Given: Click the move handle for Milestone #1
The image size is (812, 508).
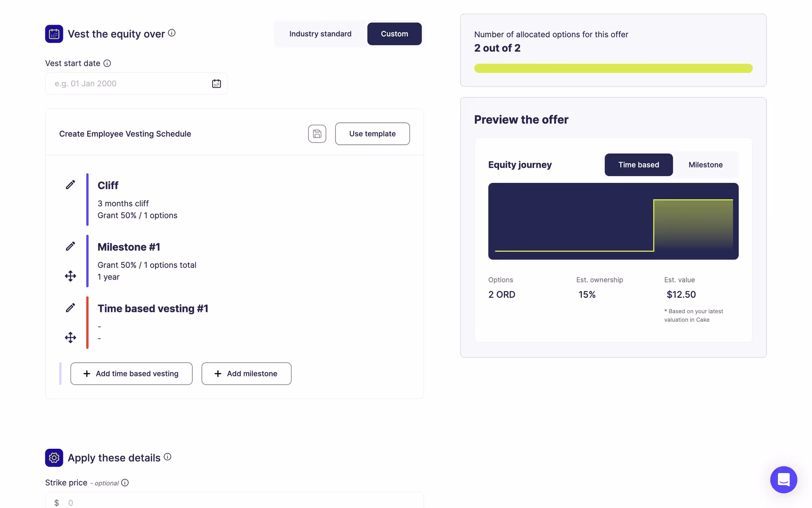Looking at the screenshot, I should [x=70, y=276].
